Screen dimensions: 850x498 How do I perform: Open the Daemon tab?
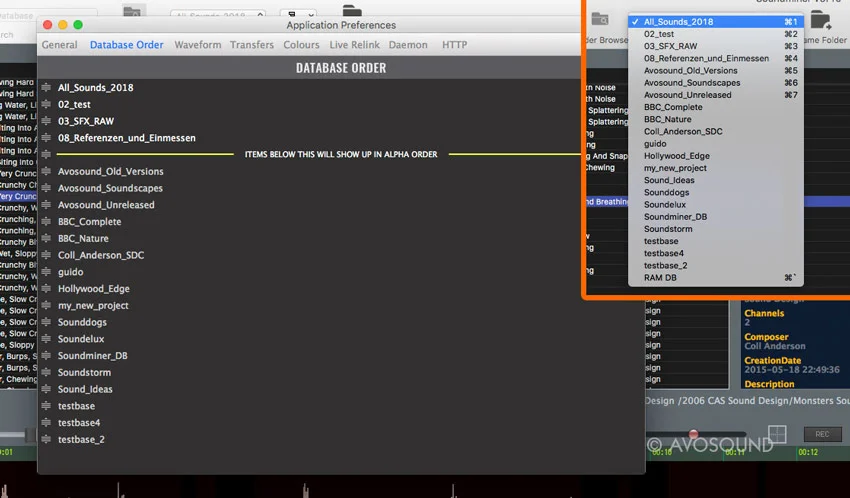(408, 45)
